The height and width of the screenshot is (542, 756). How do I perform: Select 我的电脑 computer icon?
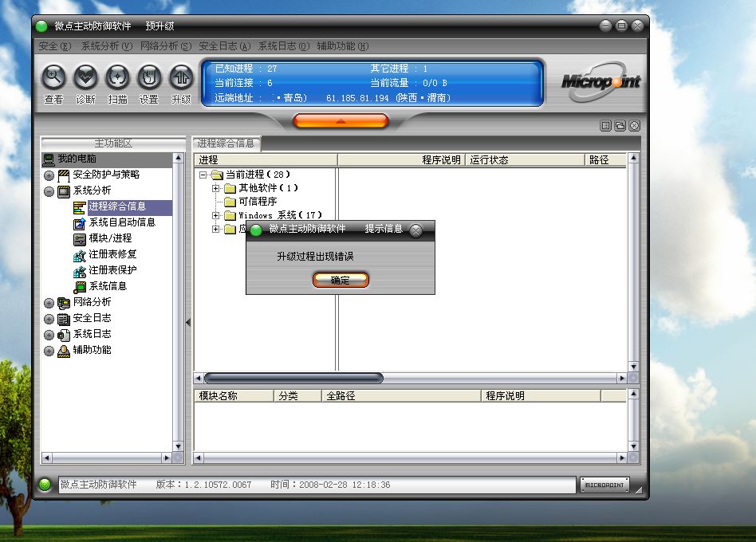48,159
